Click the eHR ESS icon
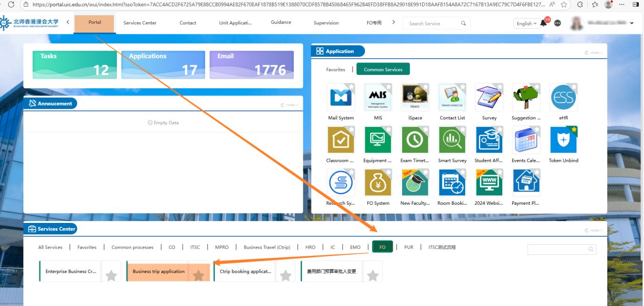Viewport: 644px width, 306px height. coord(563,97)
